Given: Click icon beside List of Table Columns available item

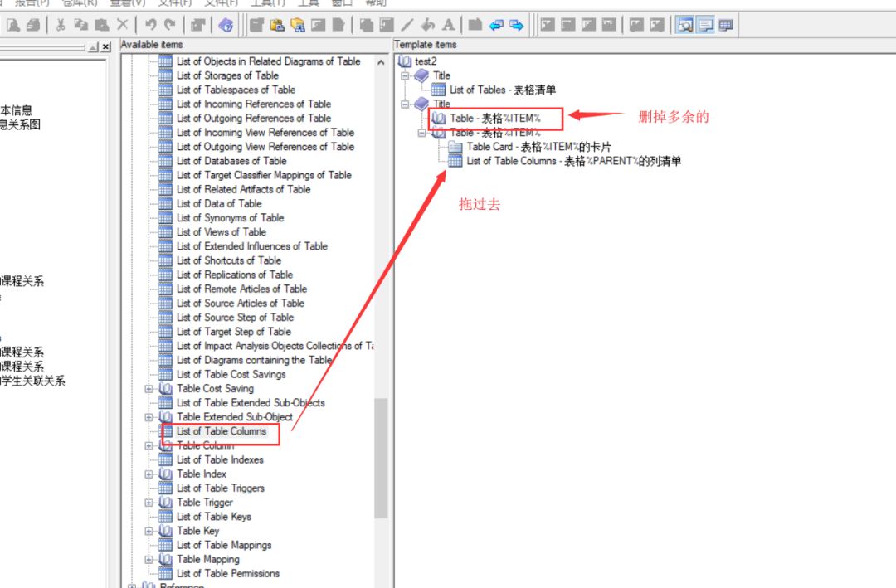Looking at the screenshot, I should (166, 431).
